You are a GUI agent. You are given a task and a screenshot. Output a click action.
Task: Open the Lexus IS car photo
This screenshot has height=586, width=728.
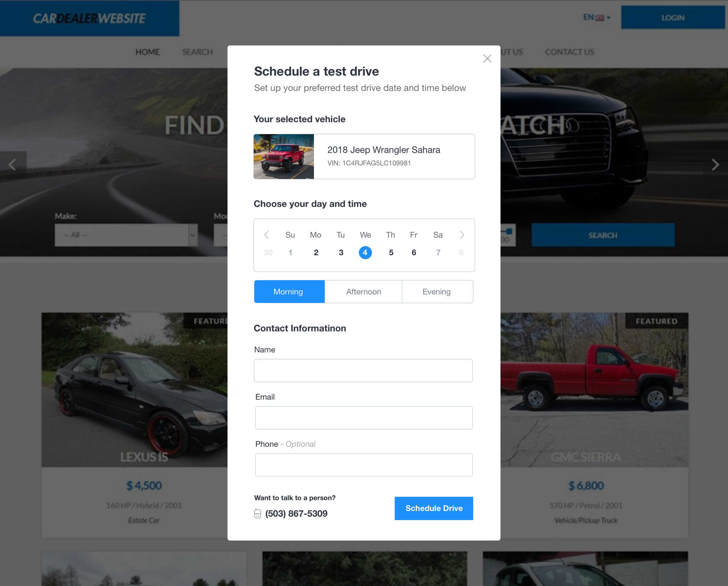(135, 390)
